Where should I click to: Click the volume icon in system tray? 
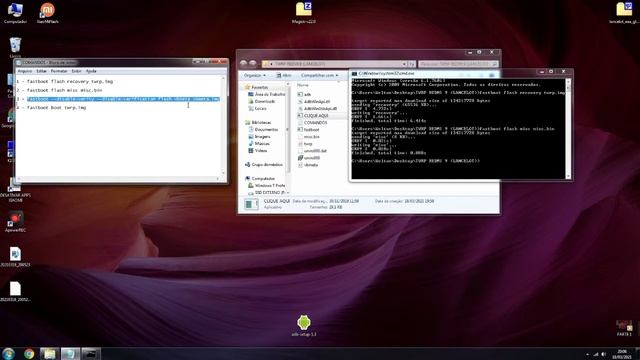pos(604,354)
